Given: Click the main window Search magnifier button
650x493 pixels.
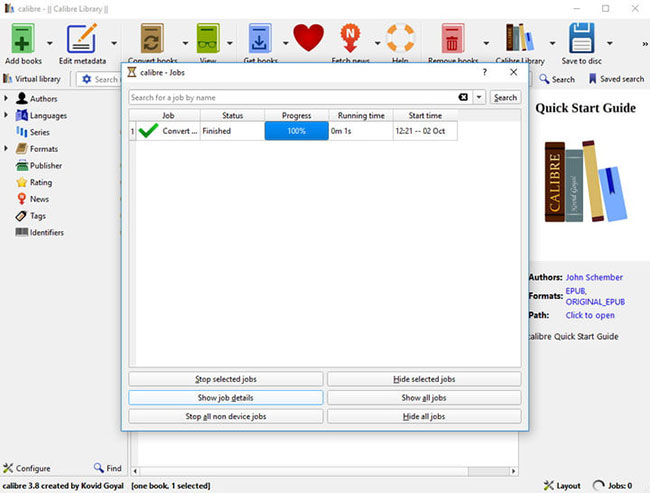Looking at the screenshot, I should 557,79.
